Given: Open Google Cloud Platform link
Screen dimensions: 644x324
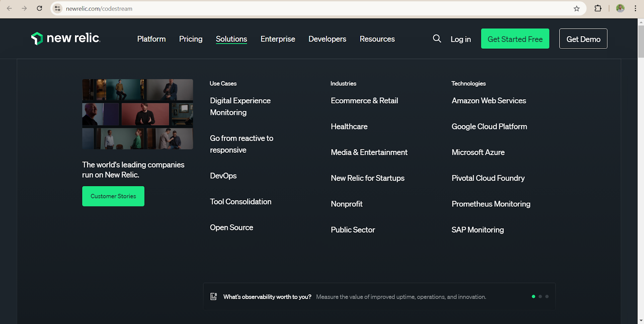Looking at the screenshot, I should pyautogui.click(x=489, y=127).
